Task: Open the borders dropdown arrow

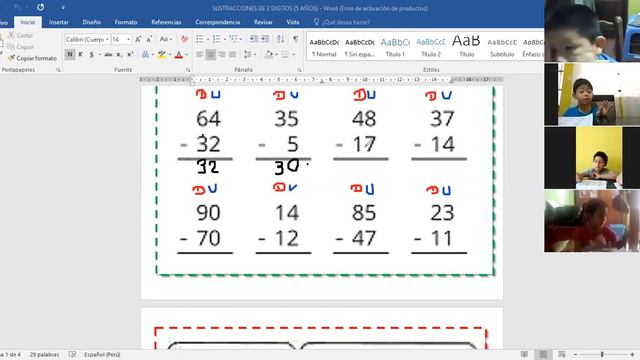Action: (293, 55)
